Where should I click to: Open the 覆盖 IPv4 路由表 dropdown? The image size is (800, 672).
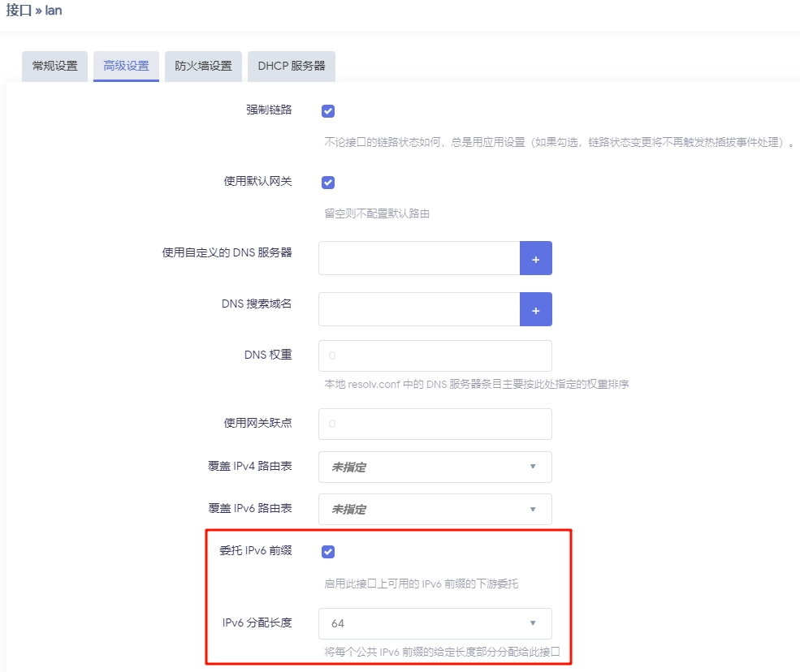(435, 467)
